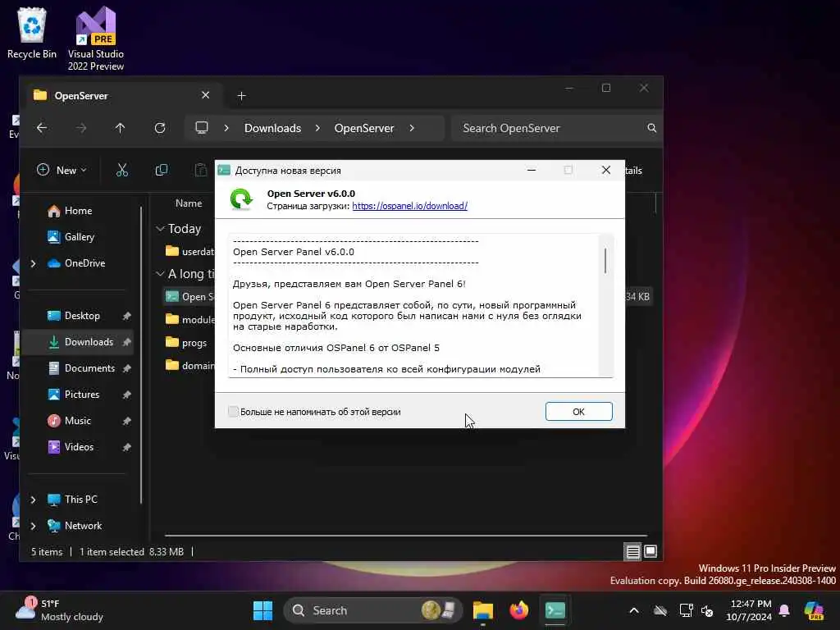
Task: Select the Open Server application file
Action: click(189, 296)
